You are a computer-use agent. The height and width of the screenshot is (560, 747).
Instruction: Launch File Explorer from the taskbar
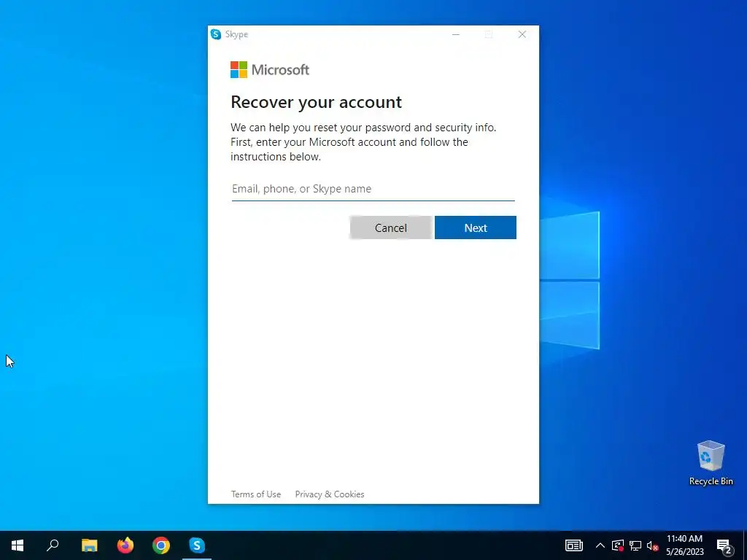pyautogui.click(x=89, y=545)
